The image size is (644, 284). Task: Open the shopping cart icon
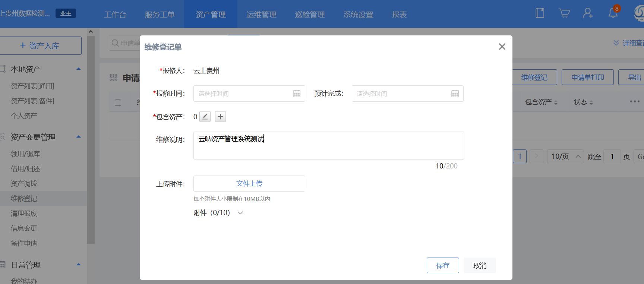(x=564, y=13)
